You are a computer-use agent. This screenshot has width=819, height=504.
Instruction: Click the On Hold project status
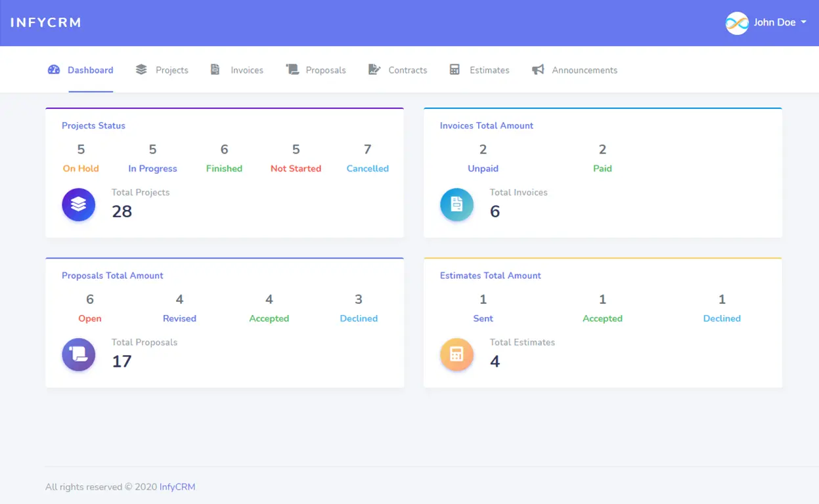[x=81, y=169]
